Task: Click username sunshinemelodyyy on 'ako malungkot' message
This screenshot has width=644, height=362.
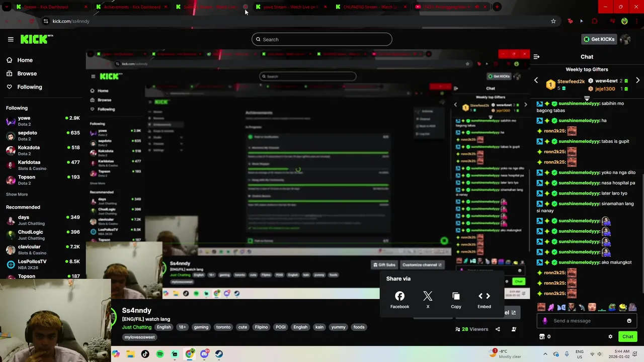Action: point(579,262)
